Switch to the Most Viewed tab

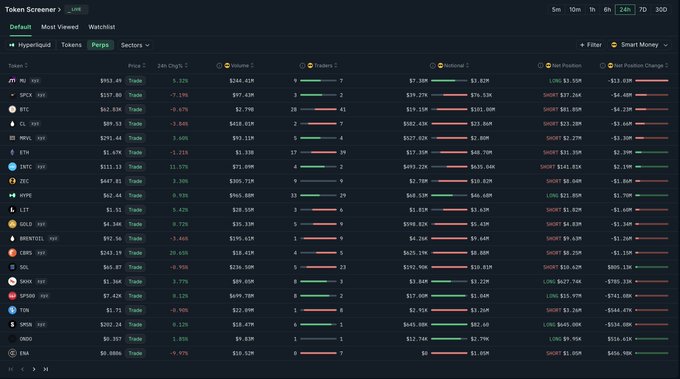[60, 27]
